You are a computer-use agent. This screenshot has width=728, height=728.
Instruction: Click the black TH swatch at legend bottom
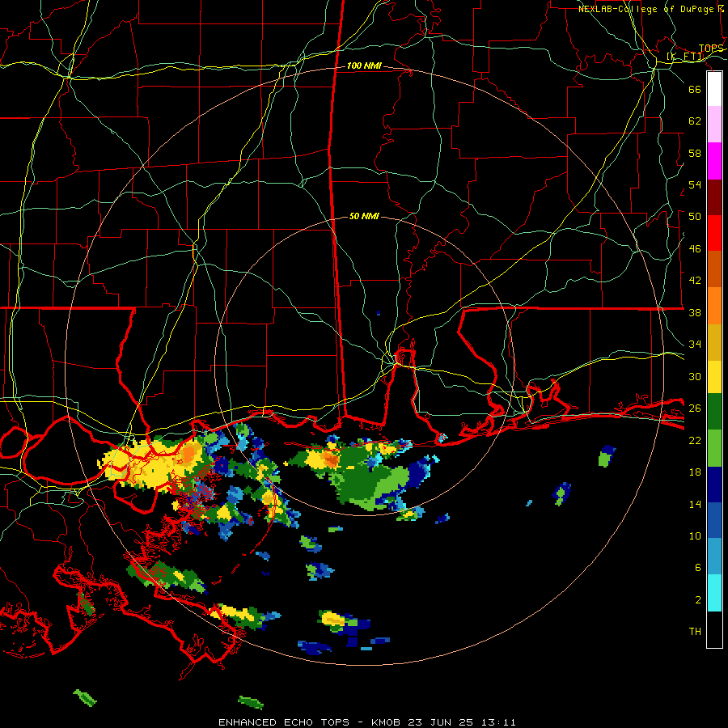coord(714,629)
